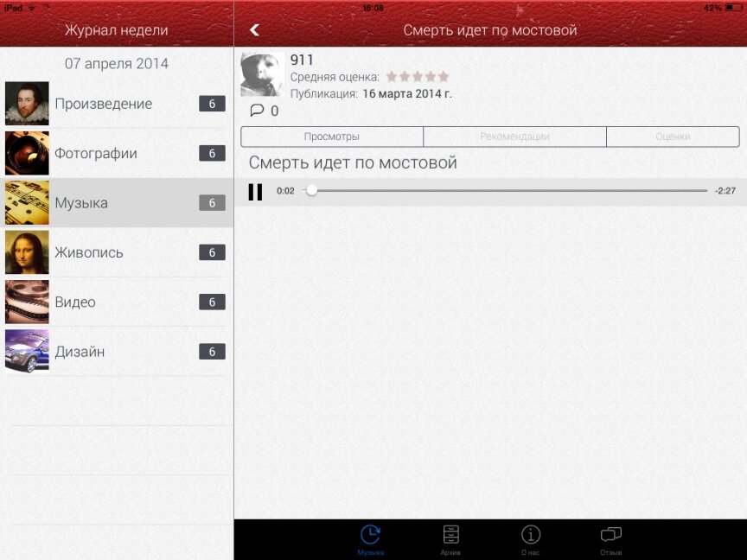Click the sheet music thumbnail
The width and height of the screenshot is (747, 560).
coord(27,203)
